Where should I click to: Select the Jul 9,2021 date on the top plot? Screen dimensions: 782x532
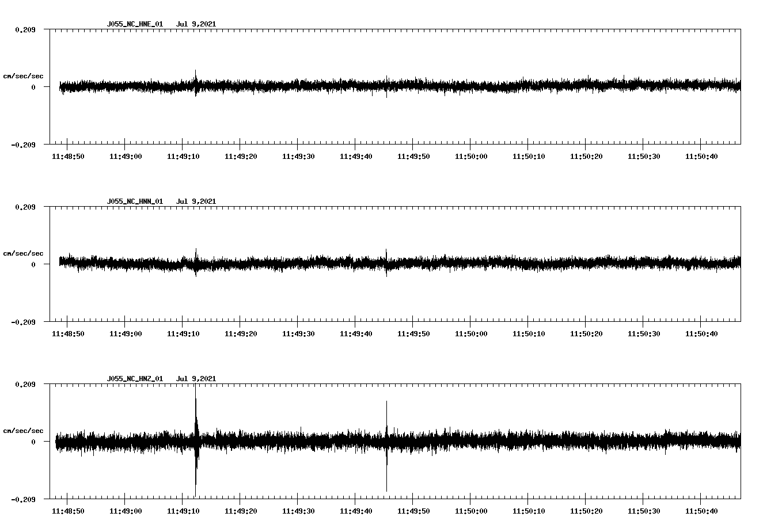coord(197,24)
